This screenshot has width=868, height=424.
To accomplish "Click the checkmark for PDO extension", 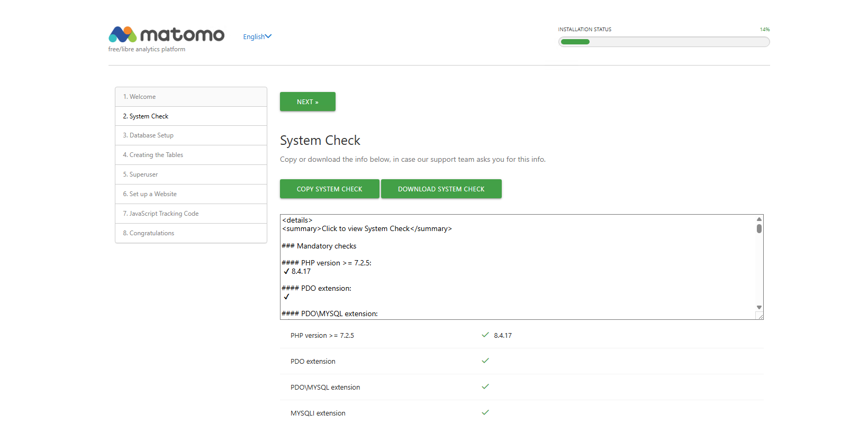I will click(x=485, y=361).
